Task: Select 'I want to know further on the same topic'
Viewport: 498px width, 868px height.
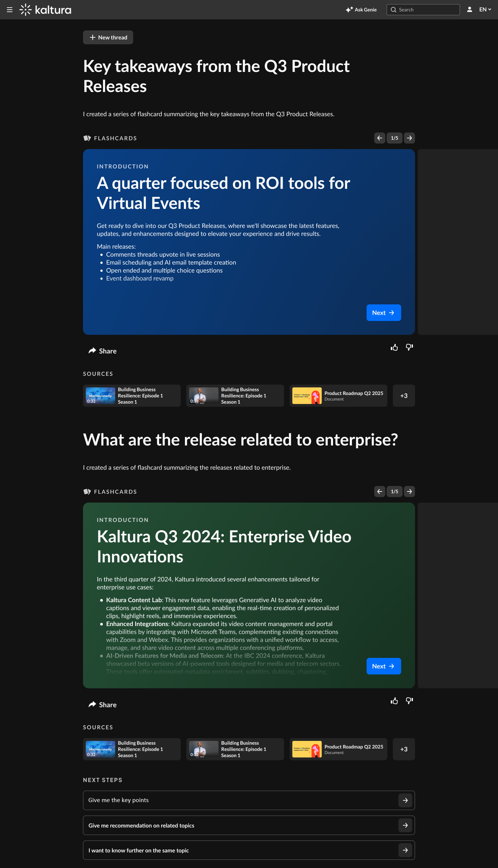Action: point(249,850)
